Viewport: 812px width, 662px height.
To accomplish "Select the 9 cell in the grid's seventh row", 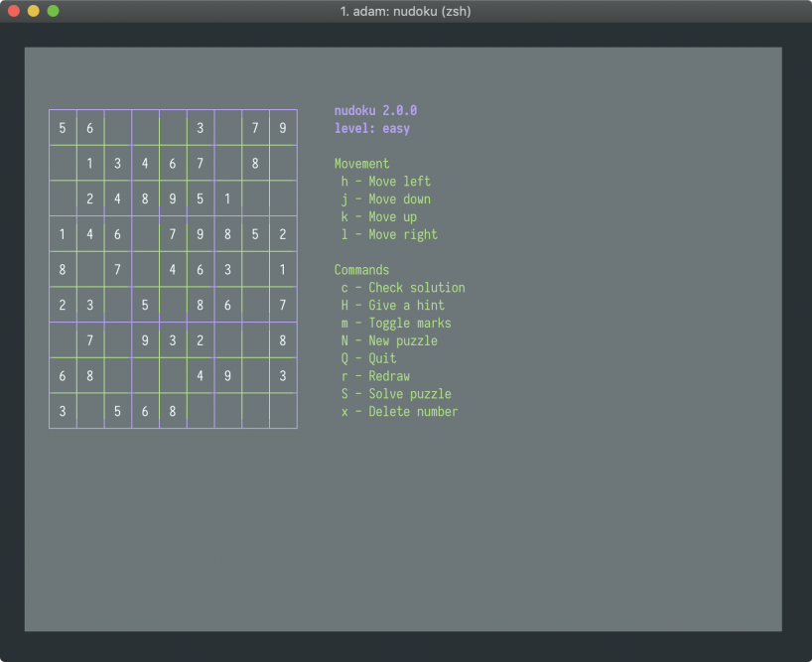I will point(145,340).
